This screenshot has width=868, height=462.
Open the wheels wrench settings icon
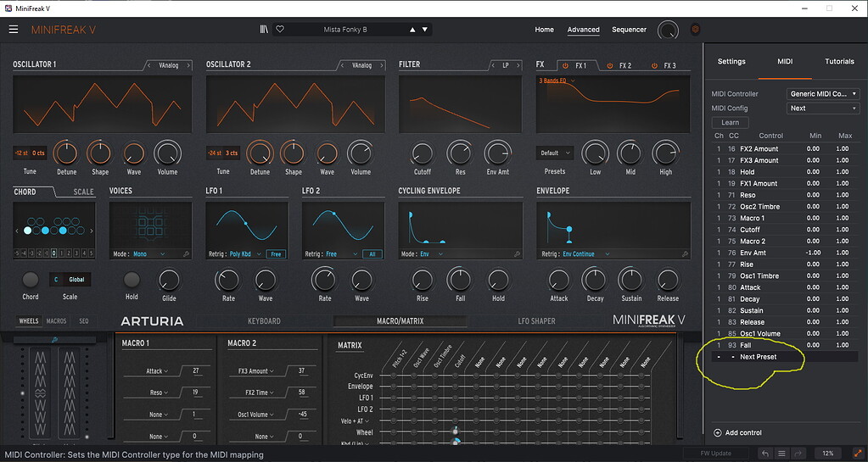tap(54, 340)
